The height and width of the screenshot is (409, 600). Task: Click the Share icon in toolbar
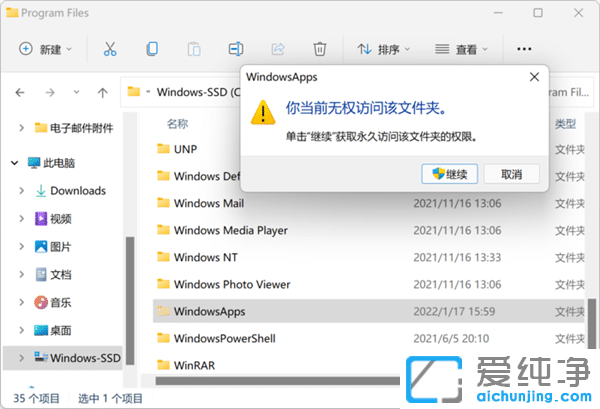click(278, 49)
